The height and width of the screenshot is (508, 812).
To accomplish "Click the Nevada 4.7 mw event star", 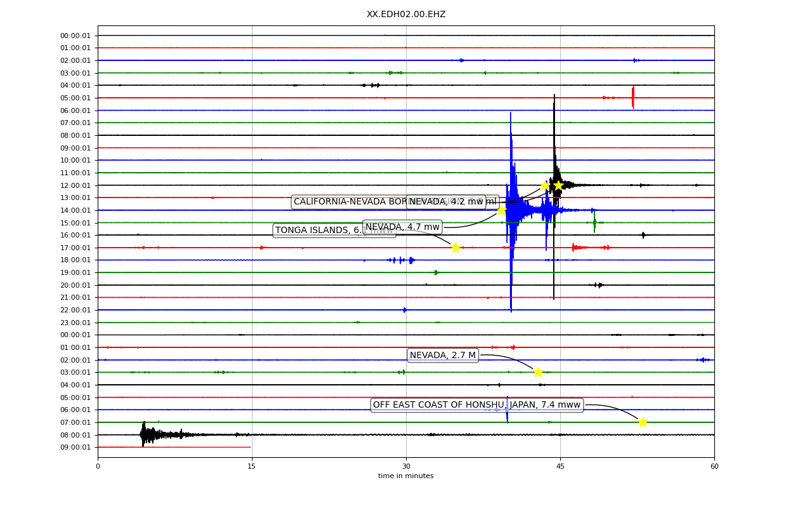I will click(x=501, y=210).
